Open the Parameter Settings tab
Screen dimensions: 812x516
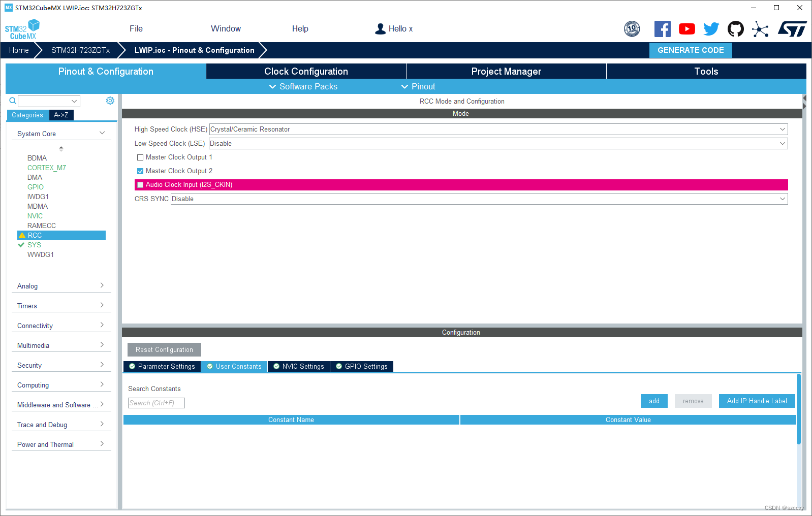tap(162, 366)
